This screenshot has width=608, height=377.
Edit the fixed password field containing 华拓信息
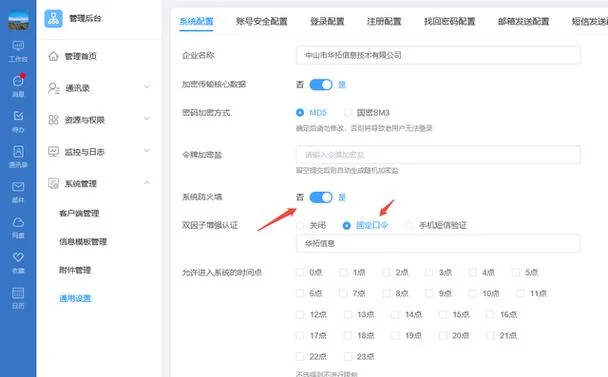(x=438, y=243)
